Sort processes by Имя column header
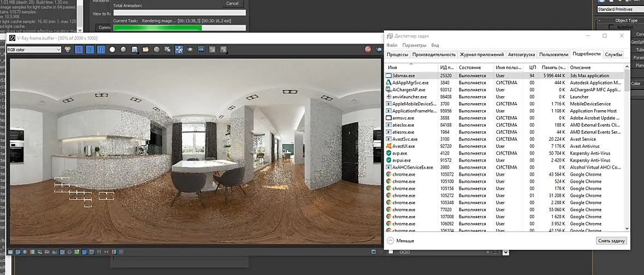644x275 pixels. 411,67
